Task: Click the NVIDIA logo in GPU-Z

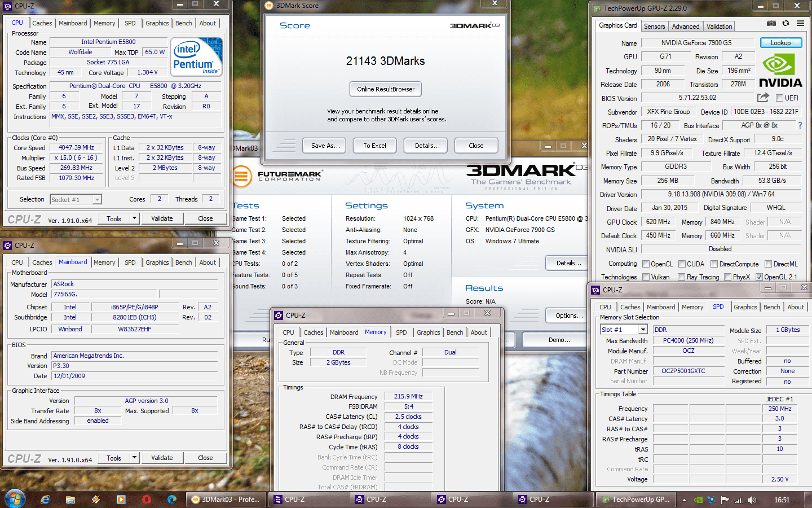Action: (780, 71)
